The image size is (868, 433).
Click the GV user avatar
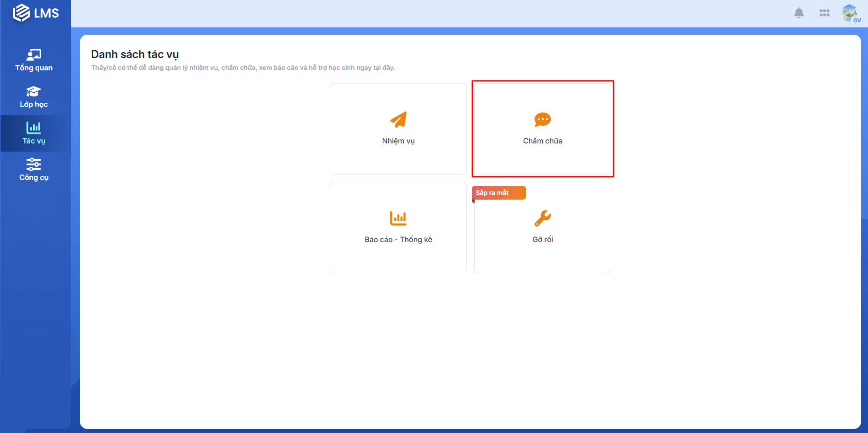pos(850,13)
